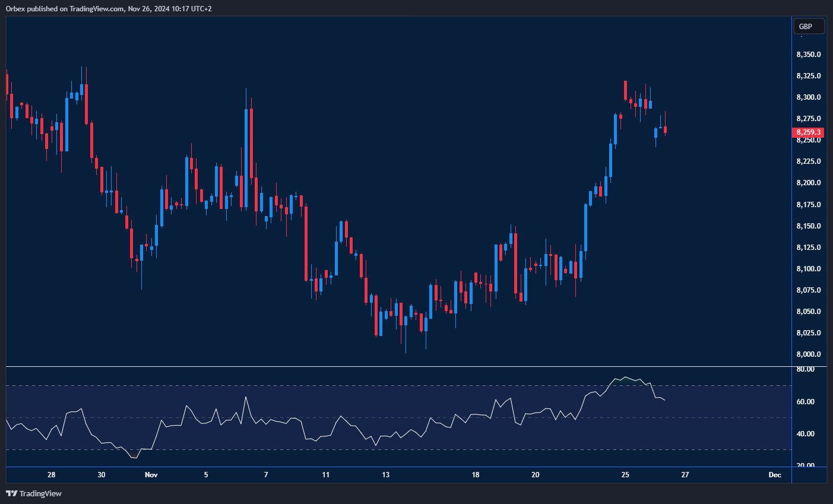Screen dimensions: 833x504
Task: Select the Dec label on time axis
Action: (x=774, y=475)
